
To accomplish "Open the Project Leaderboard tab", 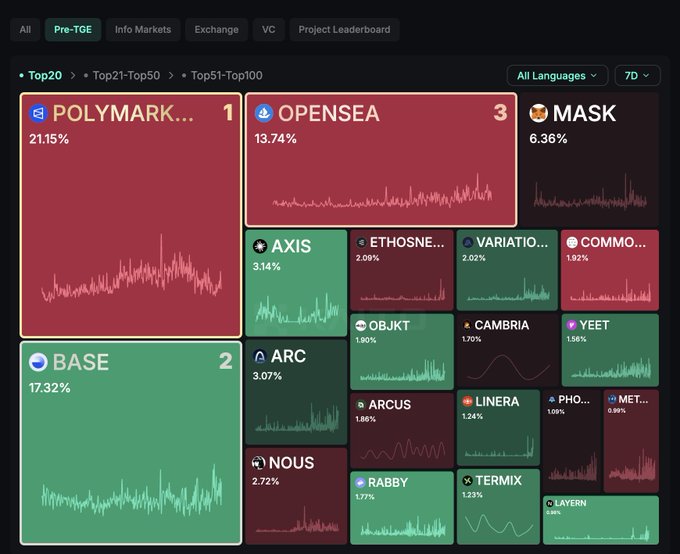I will point(344,30).
